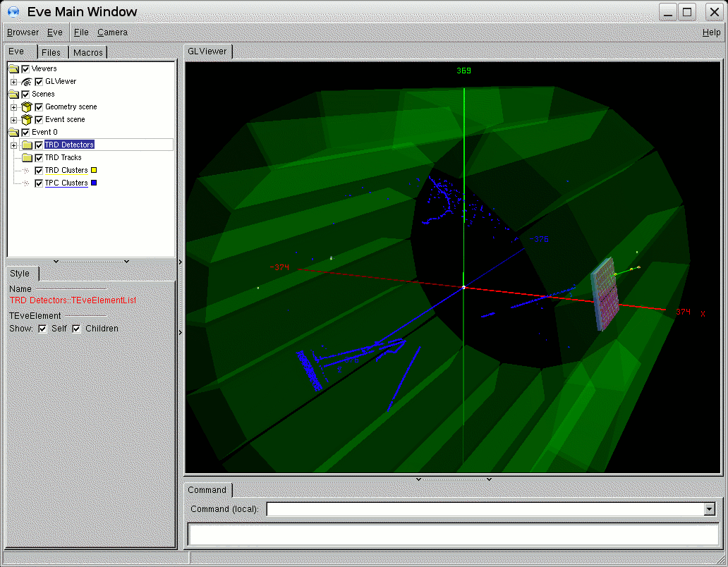Expand the GLViewer tree node
728x567 pixels.
(x=14, y=82)
